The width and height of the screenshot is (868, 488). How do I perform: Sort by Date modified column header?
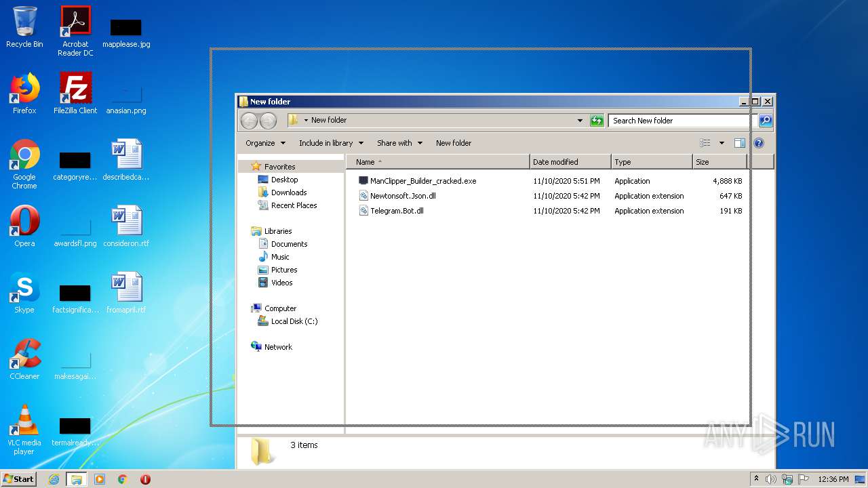(570, 162)
